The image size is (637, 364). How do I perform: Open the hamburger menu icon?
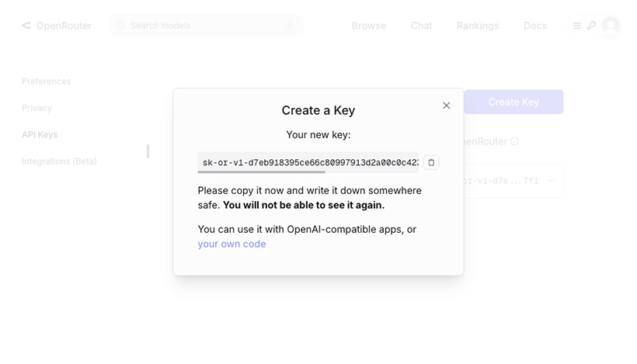pyautogui.click(x=576, y=26)
